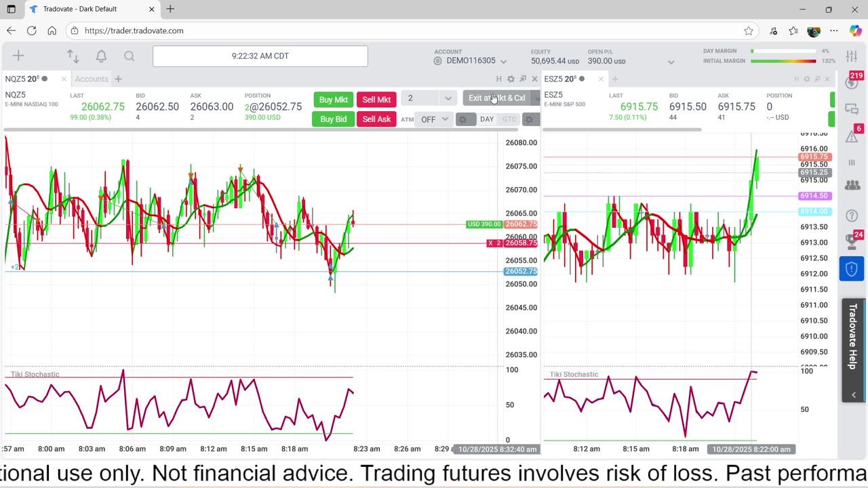Open the community people icon in sidebar
The image size is (868, 488).
point(852,186)
